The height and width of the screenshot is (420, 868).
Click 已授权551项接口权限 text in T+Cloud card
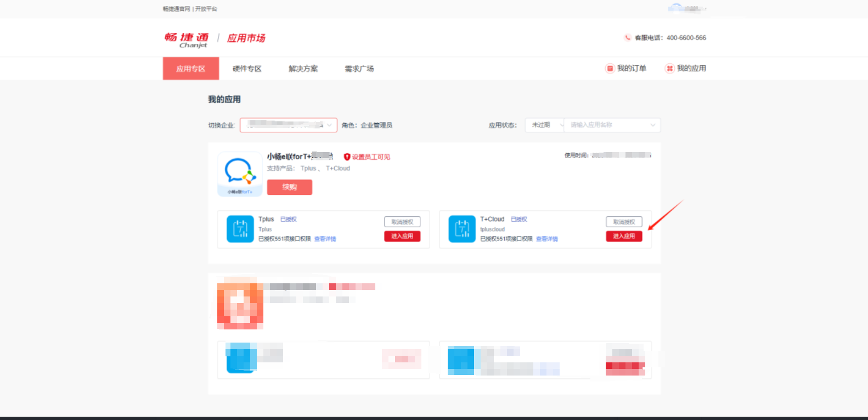506,239
